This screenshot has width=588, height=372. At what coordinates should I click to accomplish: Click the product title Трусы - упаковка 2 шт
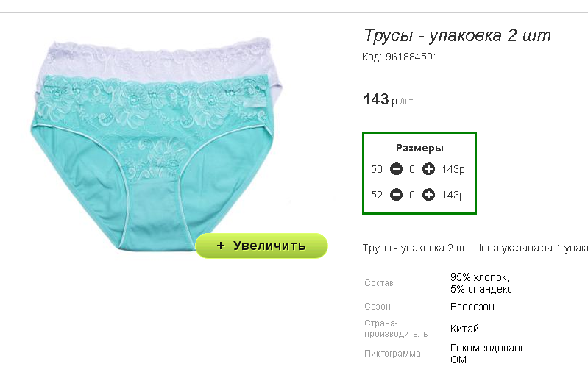tap(457, 35)
